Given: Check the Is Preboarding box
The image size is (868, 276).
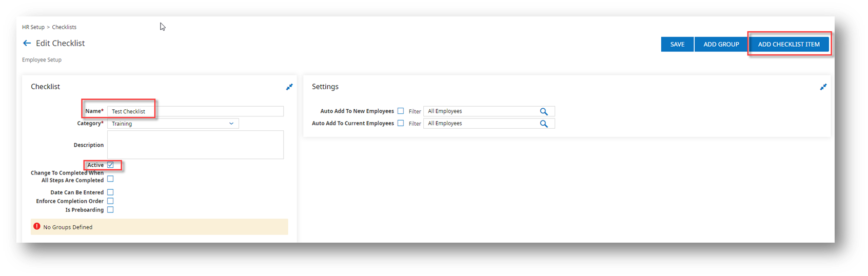Looking at the screenshot, I should click(x=110, y=210).
